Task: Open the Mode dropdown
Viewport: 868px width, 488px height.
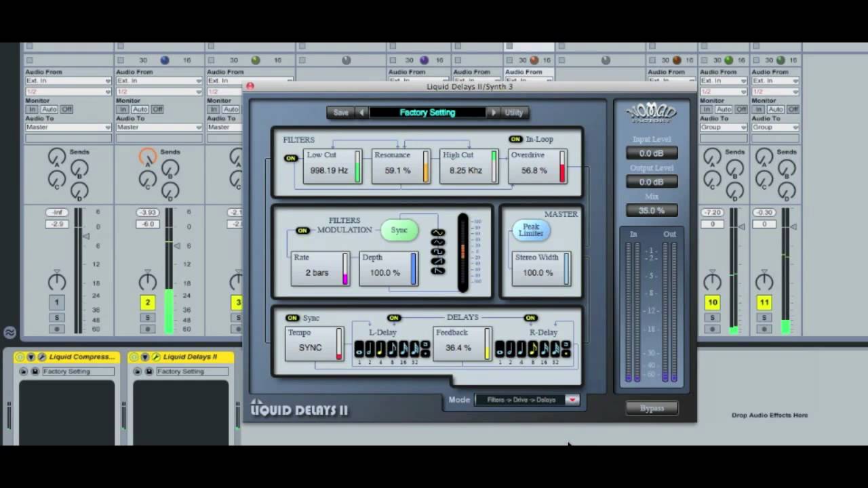Action: [528, 400]
